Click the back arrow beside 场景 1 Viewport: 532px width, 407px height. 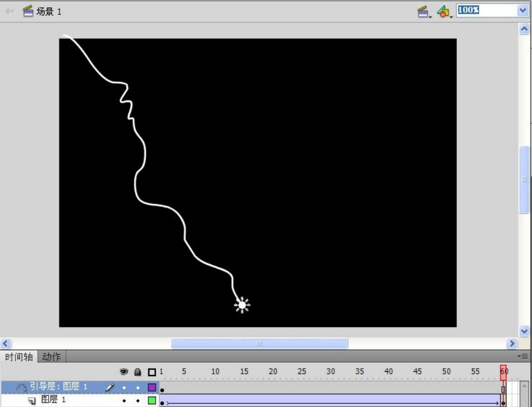(x=9, y=11)
